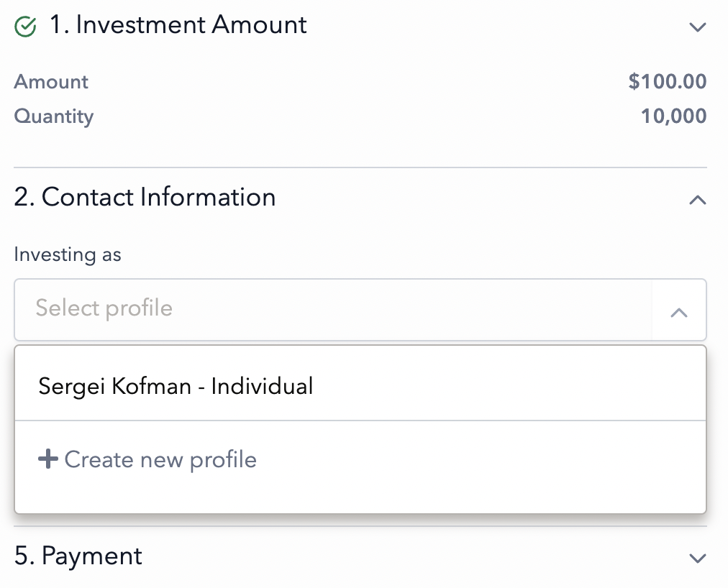Click the 10,000 quantity value
This screenshot has width=728, height=588.
tap(673, 116)
